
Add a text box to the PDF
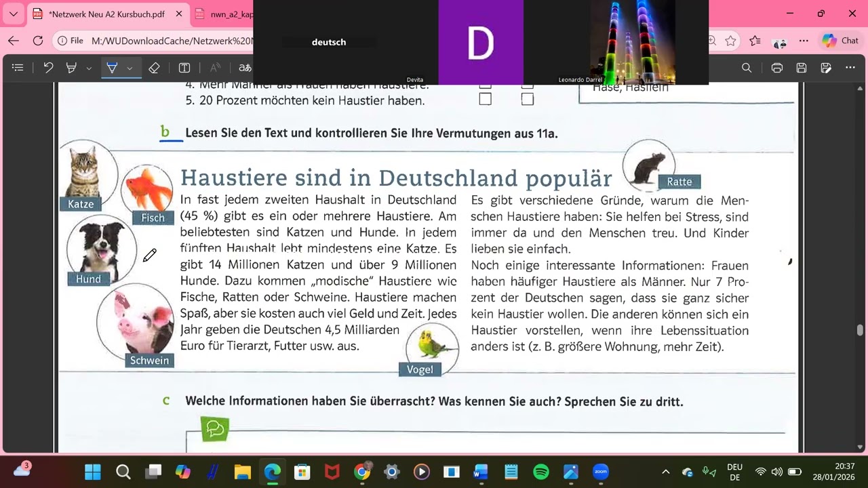pyautogui.click(x=184, y=68)
